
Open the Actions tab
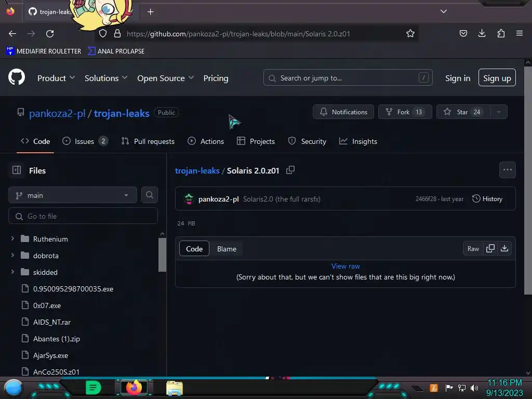click(x=206, y=141)
